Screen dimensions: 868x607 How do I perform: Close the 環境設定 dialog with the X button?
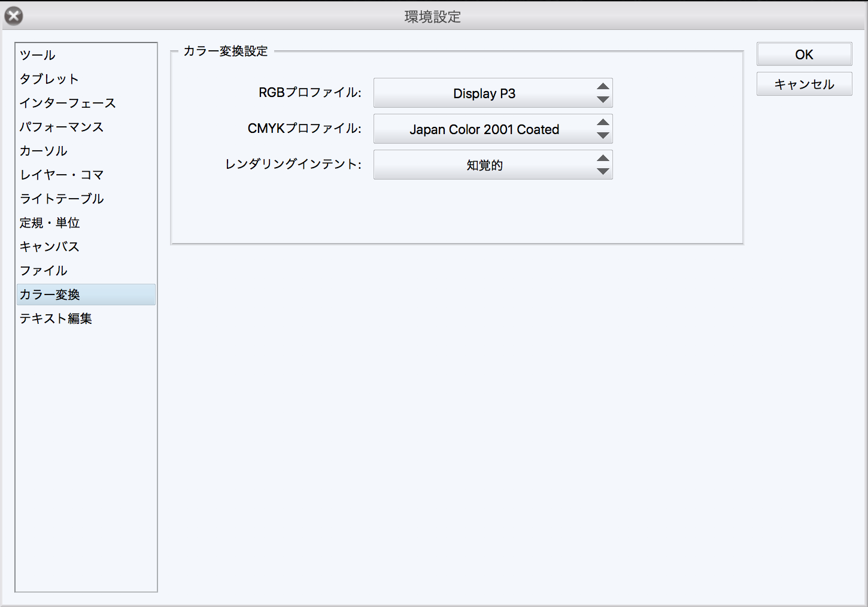[14, 16]
